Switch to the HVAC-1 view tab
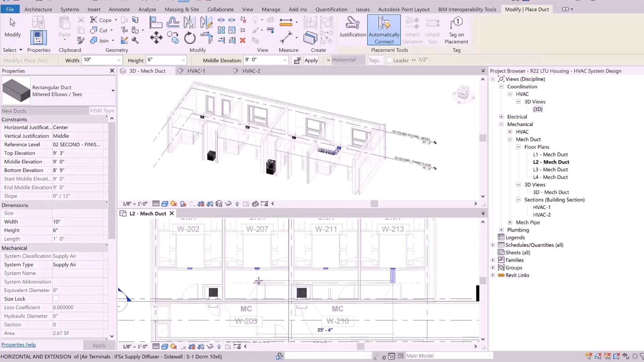The image size is (644, 362). 196,71
